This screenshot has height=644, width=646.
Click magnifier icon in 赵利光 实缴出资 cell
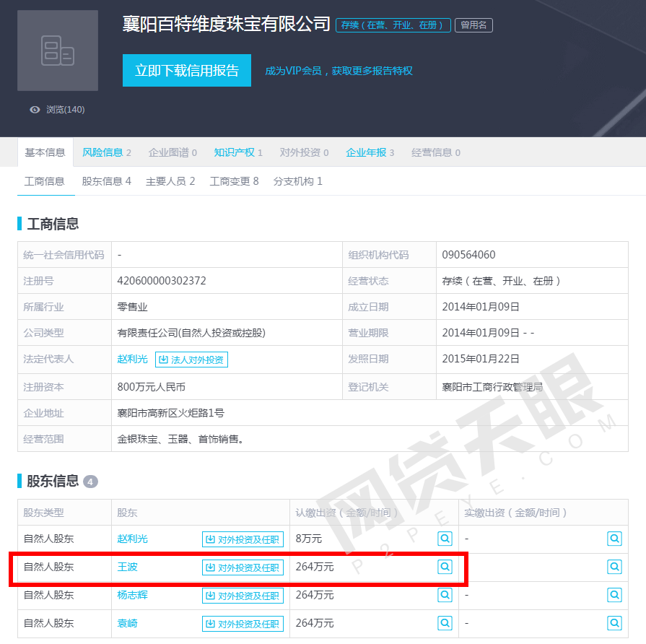pyautogui.click(x=614, y=539)
